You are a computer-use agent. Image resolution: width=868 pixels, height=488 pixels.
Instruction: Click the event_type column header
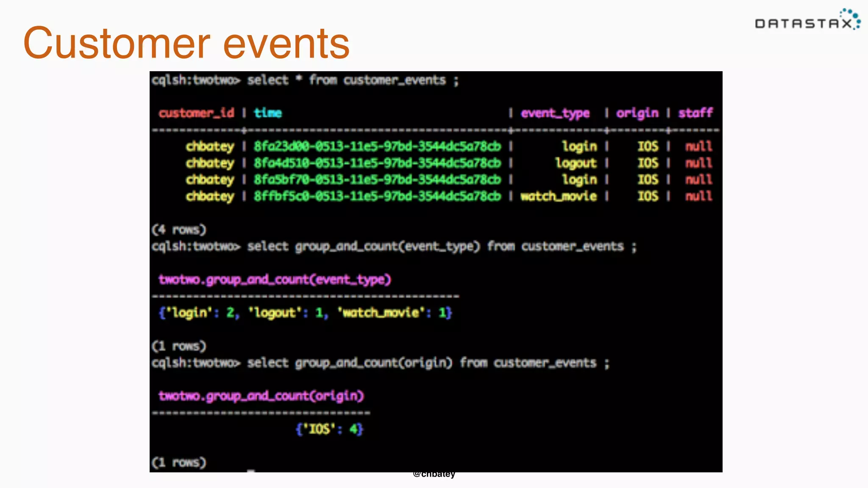pos(555,113)
